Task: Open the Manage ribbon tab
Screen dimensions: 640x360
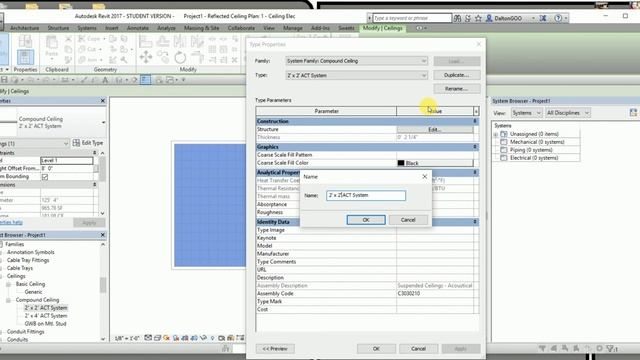Action: [293, 28]
